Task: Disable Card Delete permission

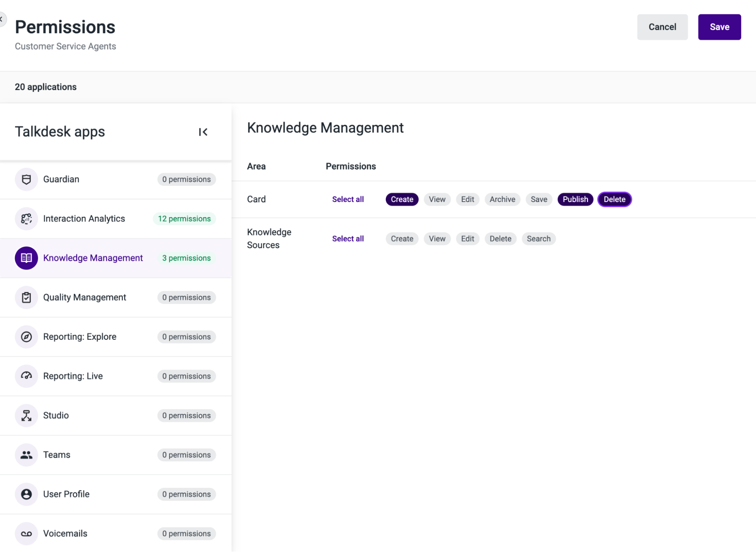Action: coord(615,199)
